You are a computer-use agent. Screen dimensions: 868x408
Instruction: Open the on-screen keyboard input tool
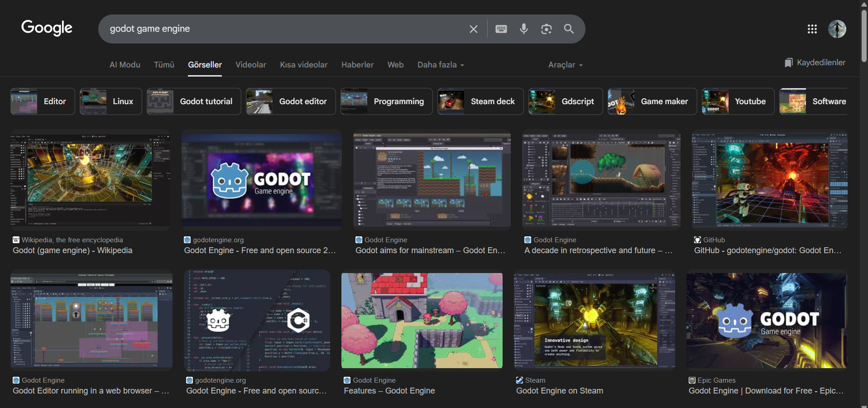coord(501,29)
